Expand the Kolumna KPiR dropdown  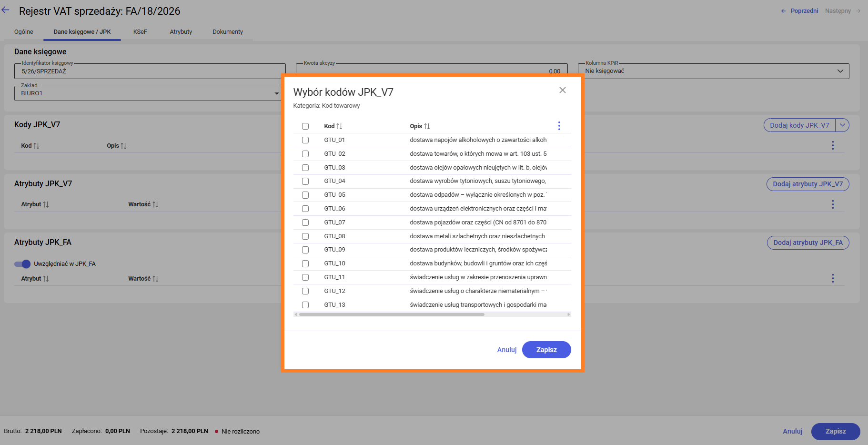(x=840, y=71)
